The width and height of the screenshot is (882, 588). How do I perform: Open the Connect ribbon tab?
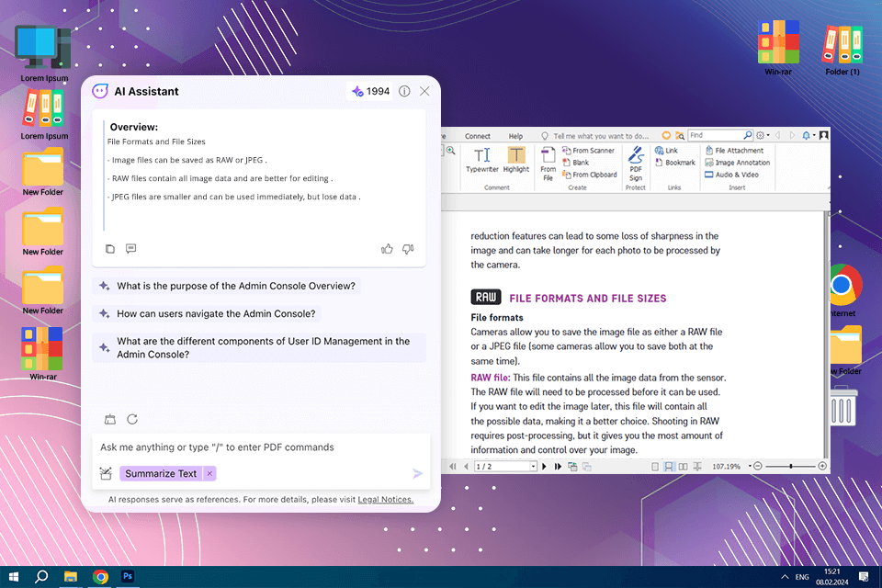coord(478,136)
